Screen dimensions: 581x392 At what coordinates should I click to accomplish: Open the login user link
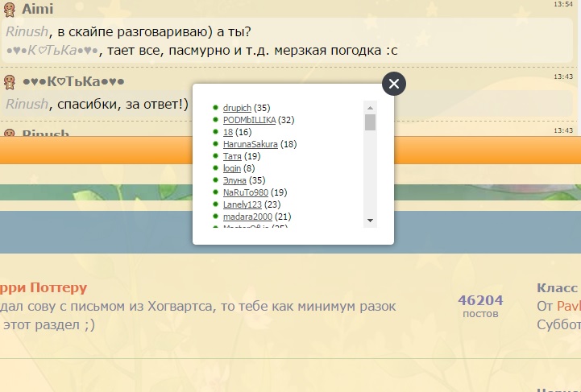pyautogui.click(x=232, y=168)
